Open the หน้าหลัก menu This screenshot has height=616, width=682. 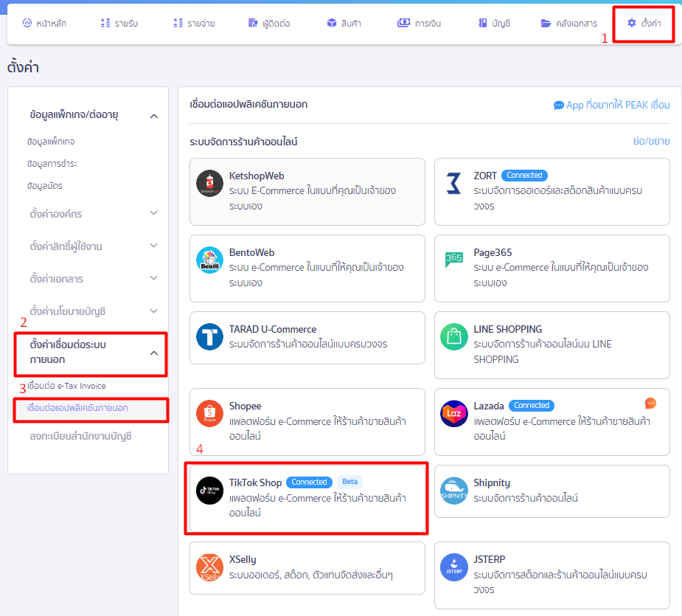pos(44,23)
